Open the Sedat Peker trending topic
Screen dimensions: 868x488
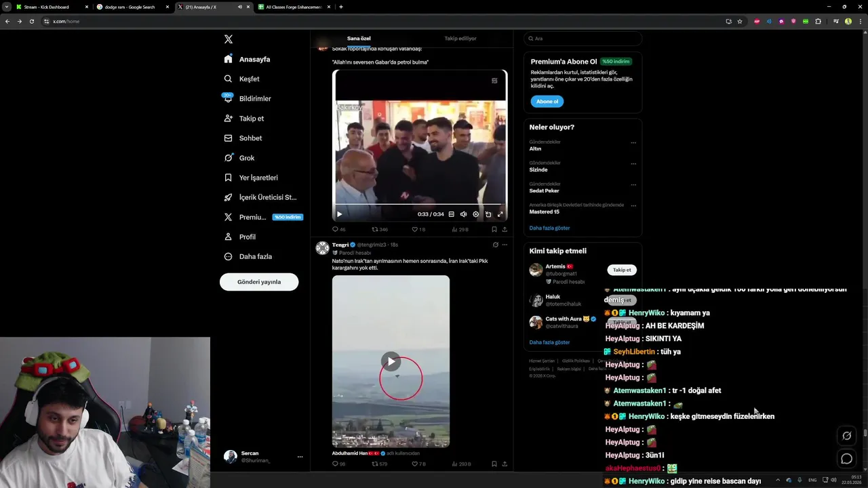(545, 190)
